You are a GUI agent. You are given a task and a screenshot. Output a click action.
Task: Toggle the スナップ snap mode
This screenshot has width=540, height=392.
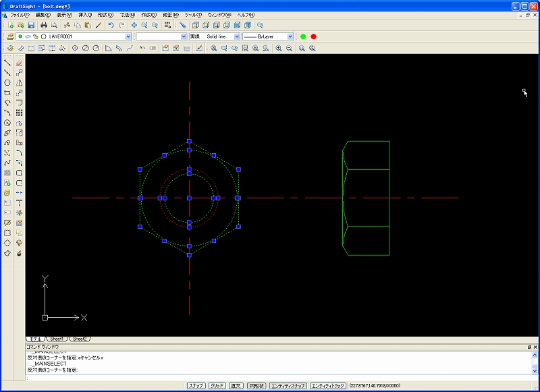pos(196,386)
